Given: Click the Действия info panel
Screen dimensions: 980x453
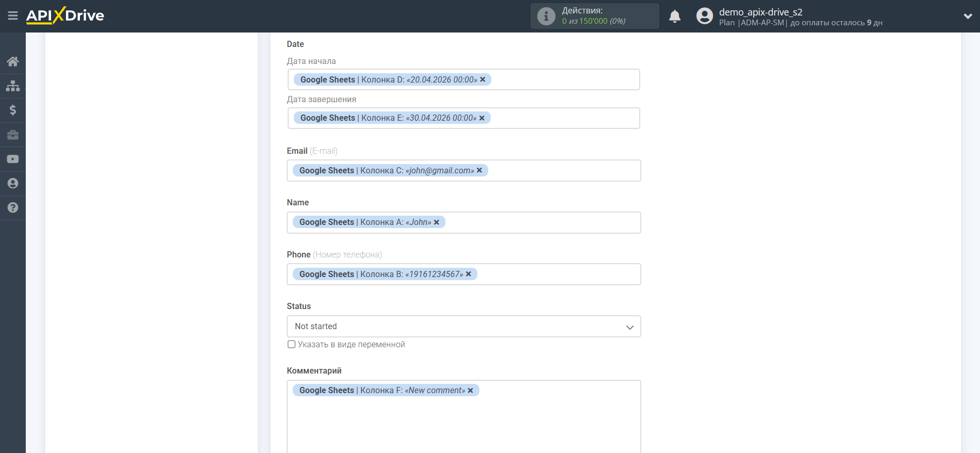Looking at the screenshot, I should click(x=594, y=16).
